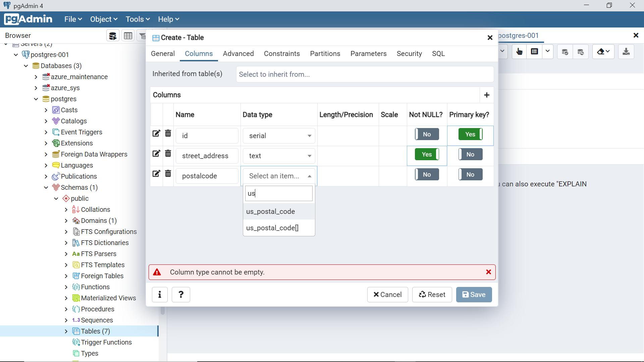Click the Save button
Screen dimensions: 644x362
click(474, 295)
